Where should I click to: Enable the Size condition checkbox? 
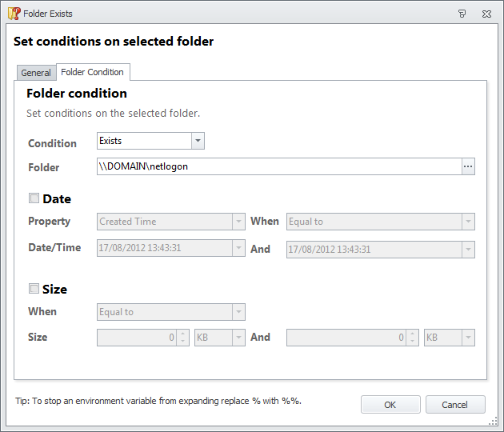click(x=34, y=289)
